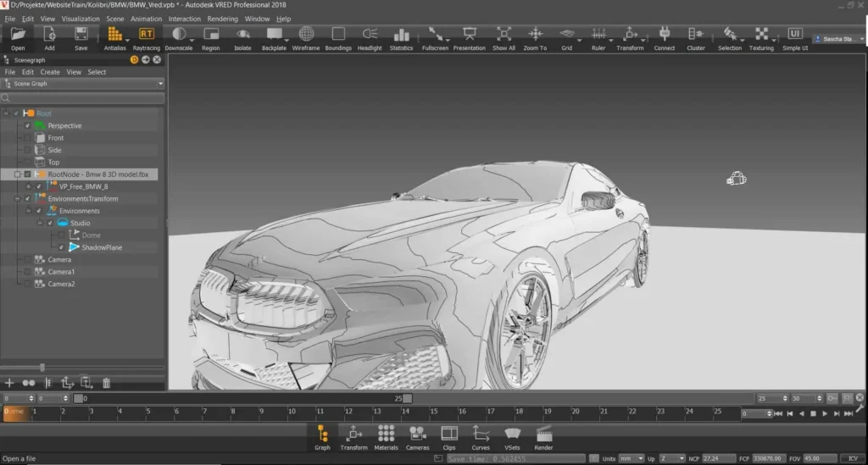Collapse the Studio node expander
Viewport: 868px width, 465px height.
(40, 223)
